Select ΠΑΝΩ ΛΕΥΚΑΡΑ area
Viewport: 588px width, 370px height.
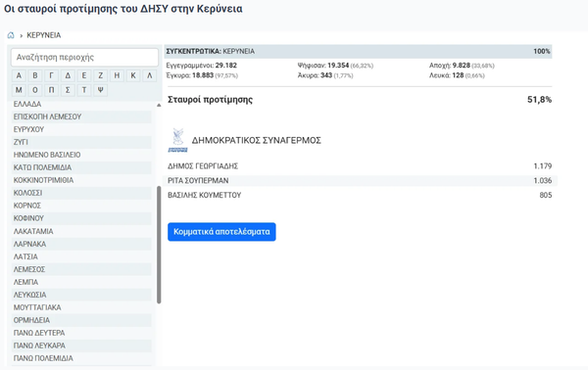(x=81, y=346)
